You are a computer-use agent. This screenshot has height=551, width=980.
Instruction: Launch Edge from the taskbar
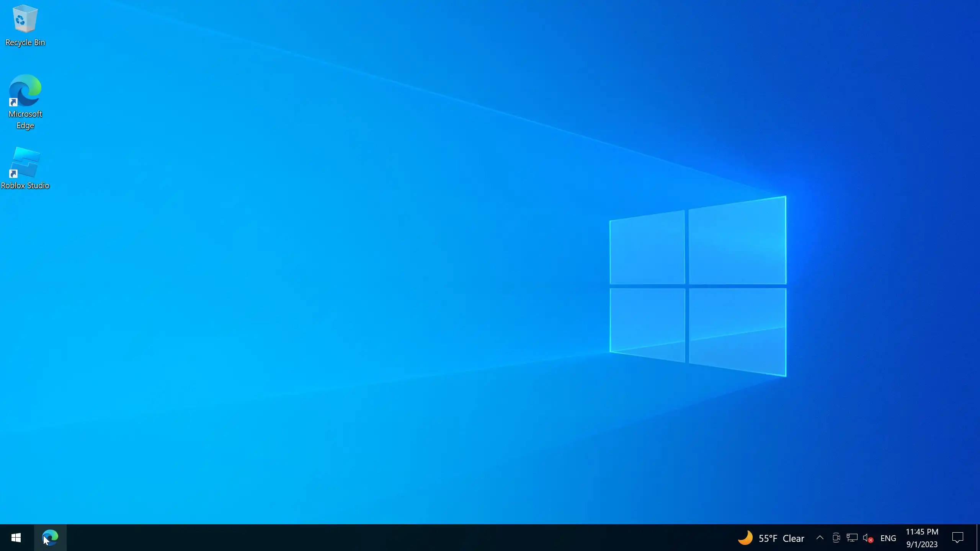click(x=50, y=538)
